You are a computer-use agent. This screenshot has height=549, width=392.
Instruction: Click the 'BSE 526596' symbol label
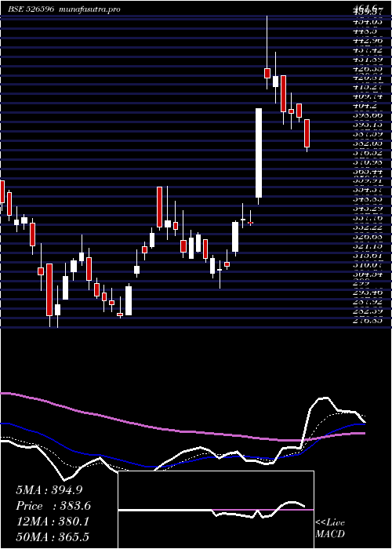(31, 9)
